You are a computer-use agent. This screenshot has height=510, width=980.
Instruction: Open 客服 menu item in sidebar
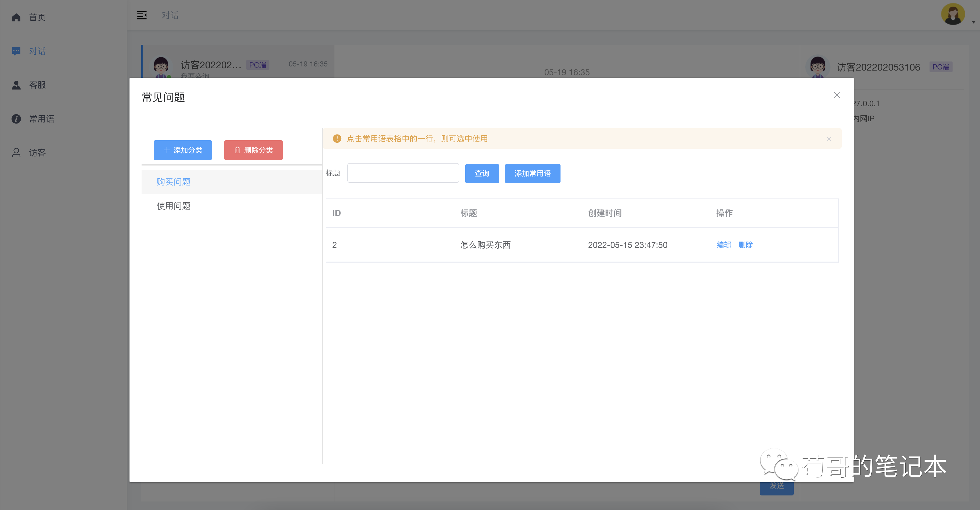tap(63, 85)
